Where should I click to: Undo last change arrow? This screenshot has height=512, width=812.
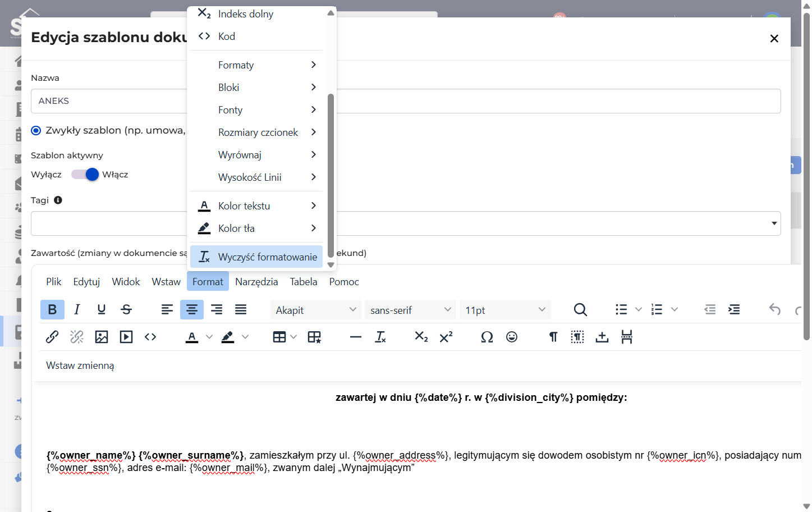pos(775,309)
